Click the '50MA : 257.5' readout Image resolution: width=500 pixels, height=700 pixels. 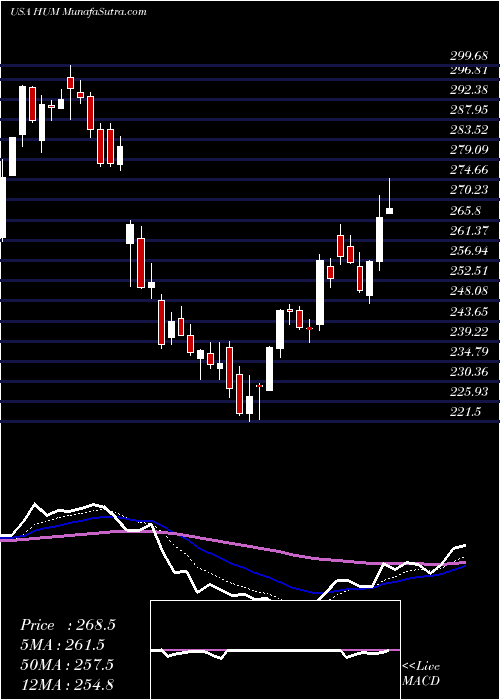[x=67, y=665]
